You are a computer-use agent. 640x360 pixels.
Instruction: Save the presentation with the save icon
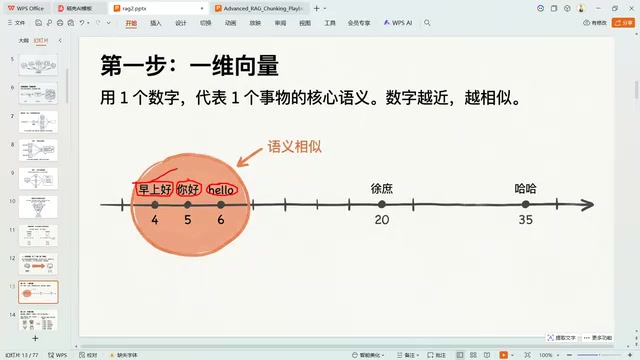pyautogui.click(x=38, y=23)
